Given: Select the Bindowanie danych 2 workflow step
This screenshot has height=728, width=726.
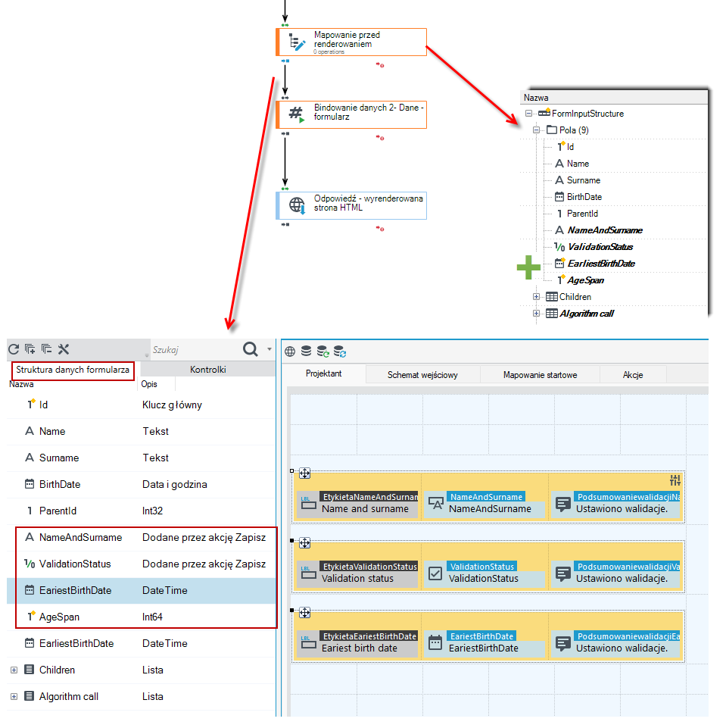Looking at the screenshot, I should [351, 114].
